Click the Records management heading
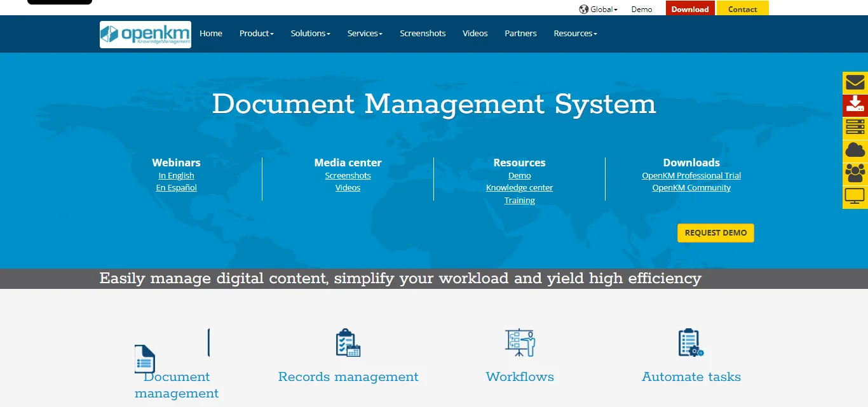 (x=348, y=377)
